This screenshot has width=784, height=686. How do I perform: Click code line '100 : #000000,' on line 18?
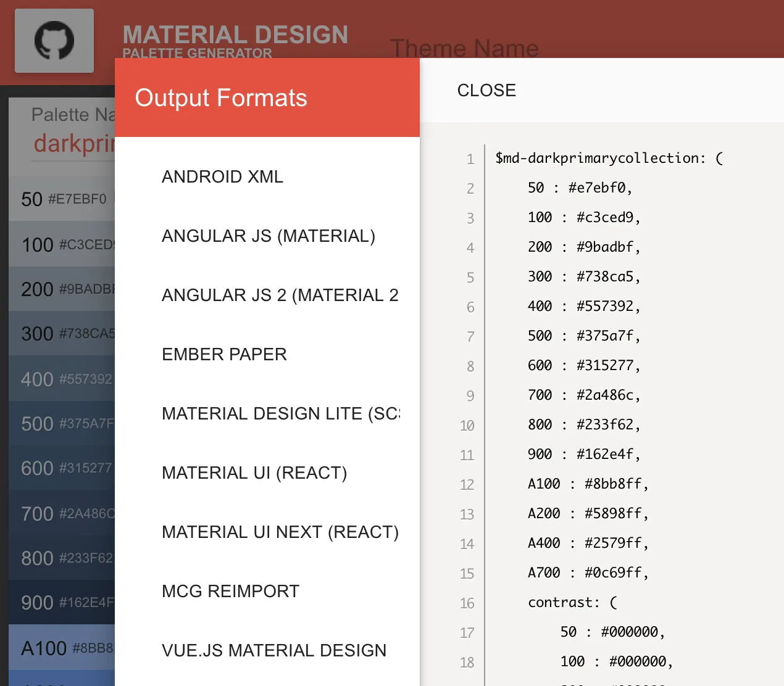[617, 661]
